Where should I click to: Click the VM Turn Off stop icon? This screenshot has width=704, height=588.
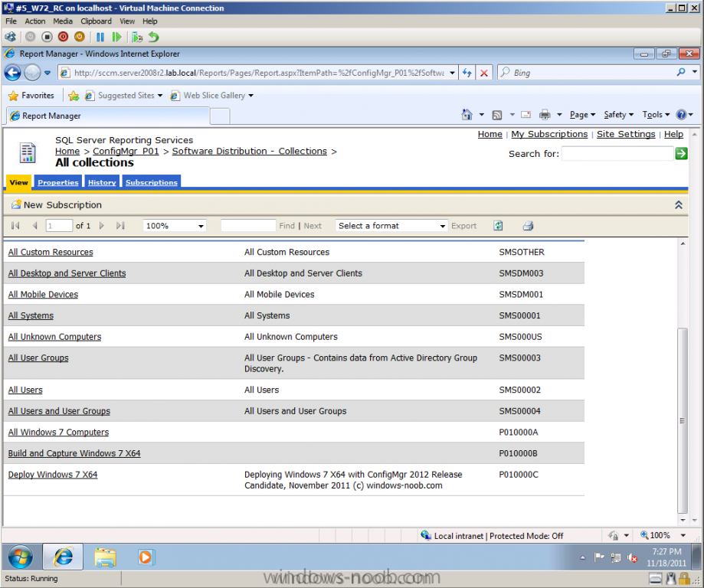(47, 37)
